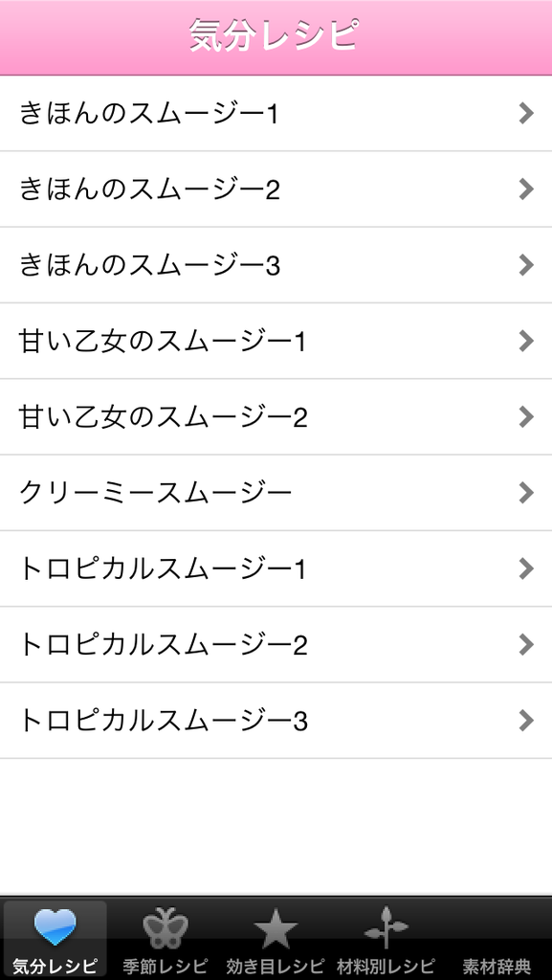
Task: Tap the arrow on the トロピカルスムージー3 row
Action: 526,721
